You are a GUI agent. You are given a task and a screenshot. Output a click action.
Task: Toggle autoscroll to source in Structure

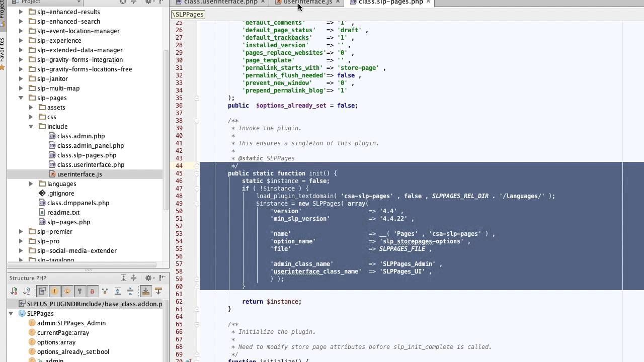point(145,291)
